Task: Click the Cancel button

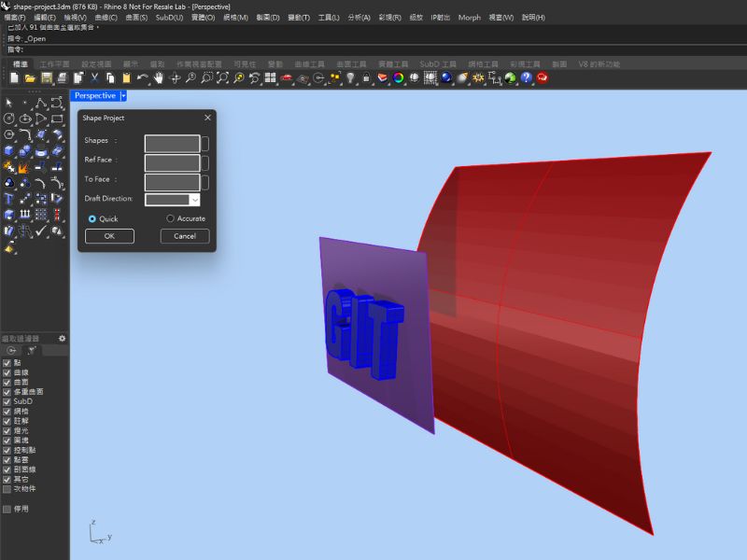Action: coord(185,236)
